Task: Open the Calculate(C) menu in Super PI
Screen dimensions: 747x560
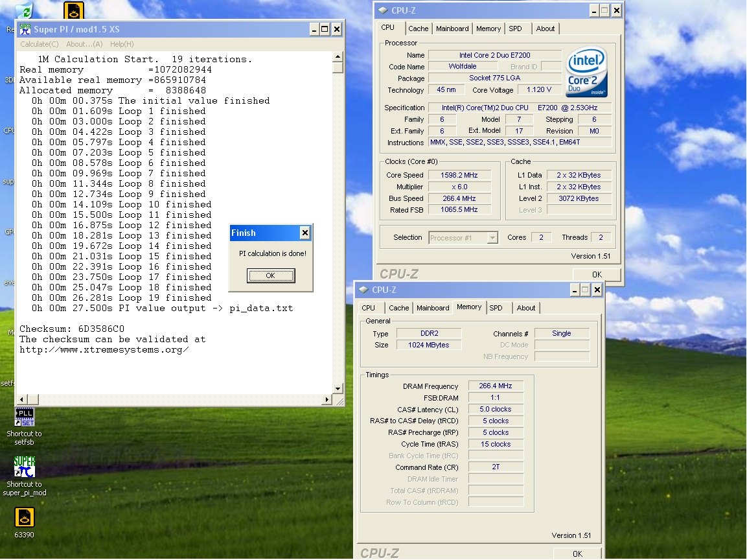Action: tap(39, 44)
